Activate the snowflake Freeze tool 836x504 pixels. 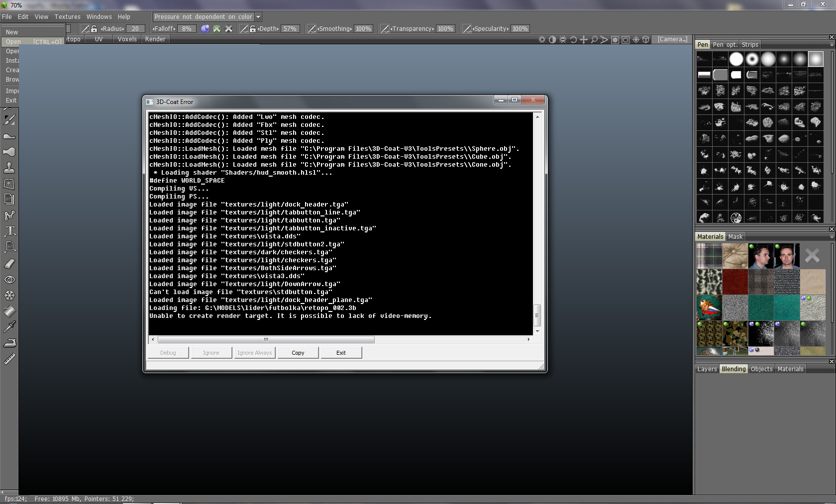pos(9,296)
